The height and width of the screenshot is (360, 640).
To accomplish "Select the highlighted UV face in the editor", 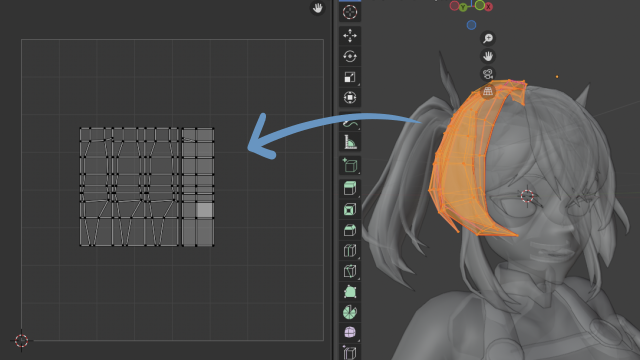I will (204, 210).
